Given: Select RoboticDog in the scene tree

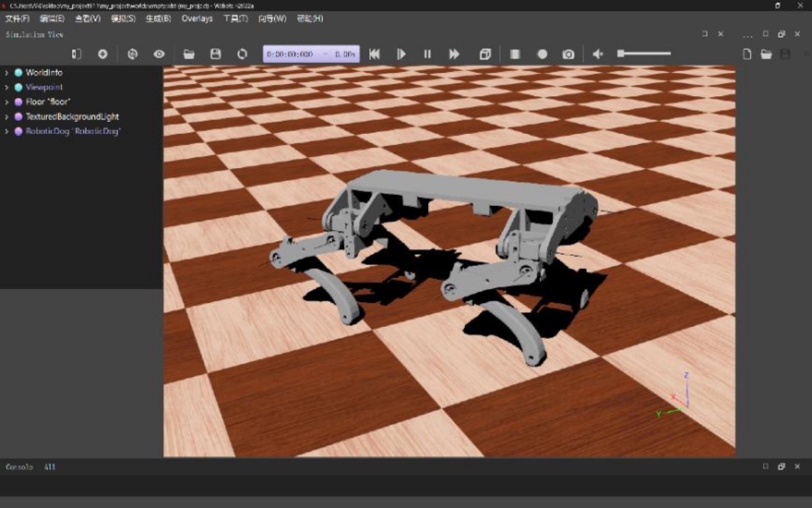Looking at the screenshot, I should tap(73, 131).
